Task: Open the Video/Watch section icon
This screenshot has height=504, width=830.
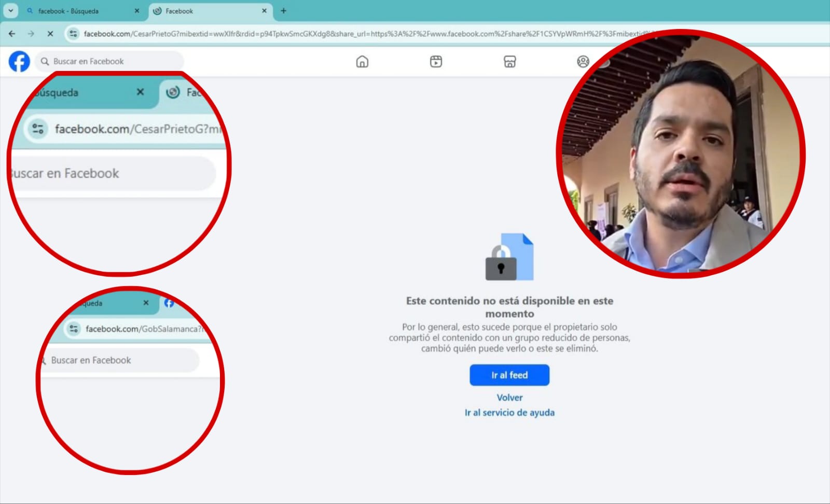Action: 436,61
